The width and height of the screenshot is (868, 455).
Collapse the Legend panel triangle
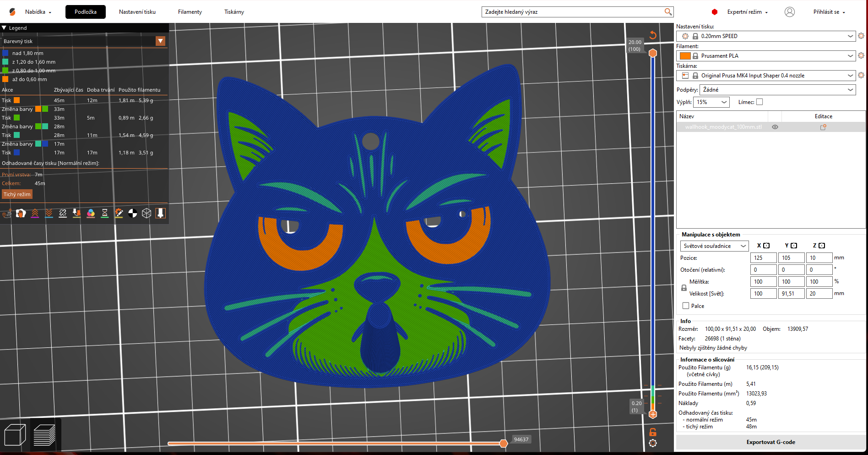pyautogui.click(x=4, y=28)
